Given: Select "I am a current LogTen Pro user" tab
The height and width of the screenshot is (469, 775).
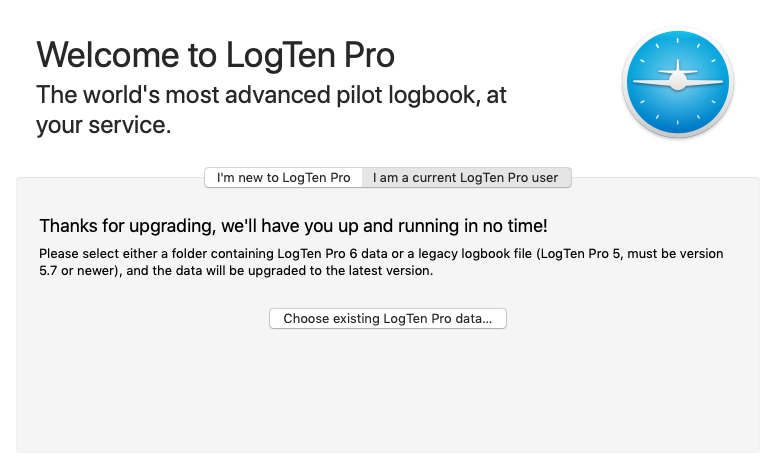Looking at the screenshot, I should pos(466,177).
